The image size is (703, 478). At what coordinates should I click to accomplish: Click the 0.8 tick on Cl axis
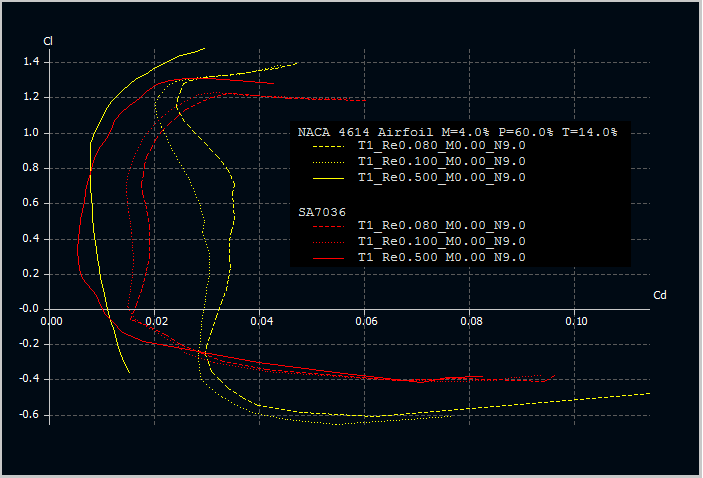pyautogui.click(x=31, y=168)
